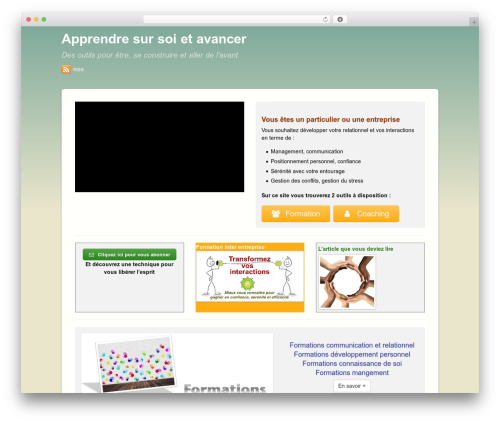Viewport: 500px width, 423px height.
Task: Click the person icon on Coaching button
Action: click(x=347, y=214)
